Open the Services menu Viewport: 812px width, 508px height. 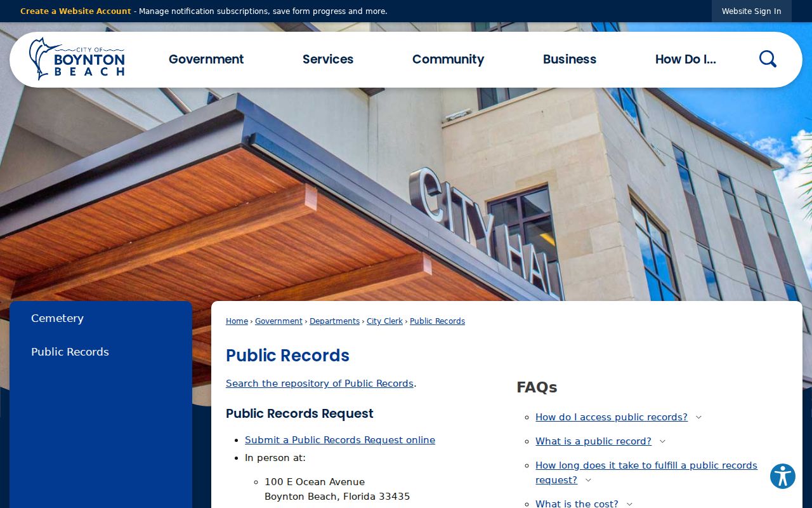[328, 59]
